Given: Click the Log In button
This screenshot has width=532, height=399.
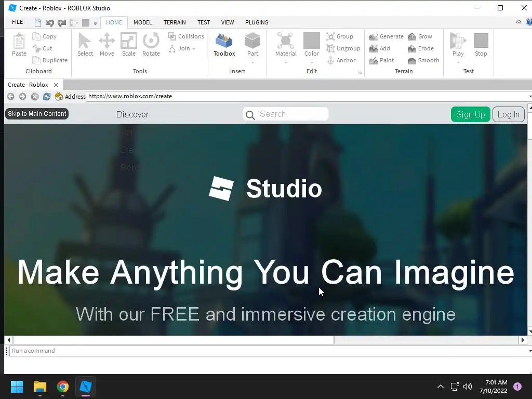Looking at the screenshot, I should [508, 114].
